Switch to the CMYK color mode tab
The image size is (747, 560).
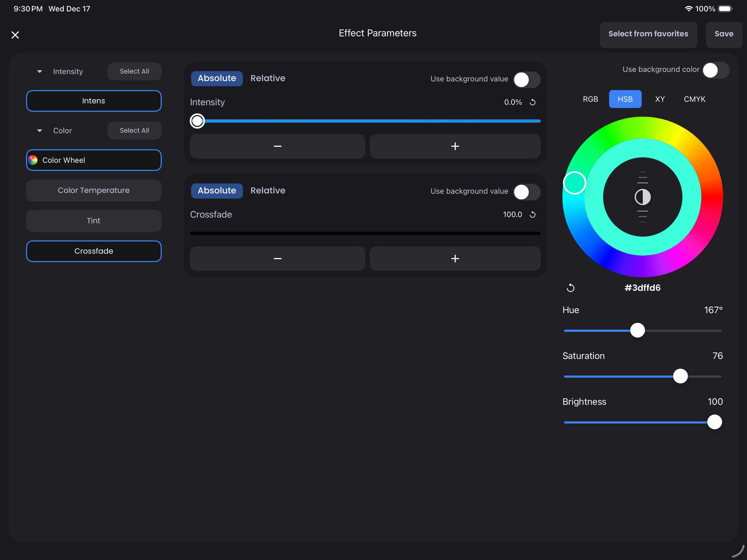point(694,99)
